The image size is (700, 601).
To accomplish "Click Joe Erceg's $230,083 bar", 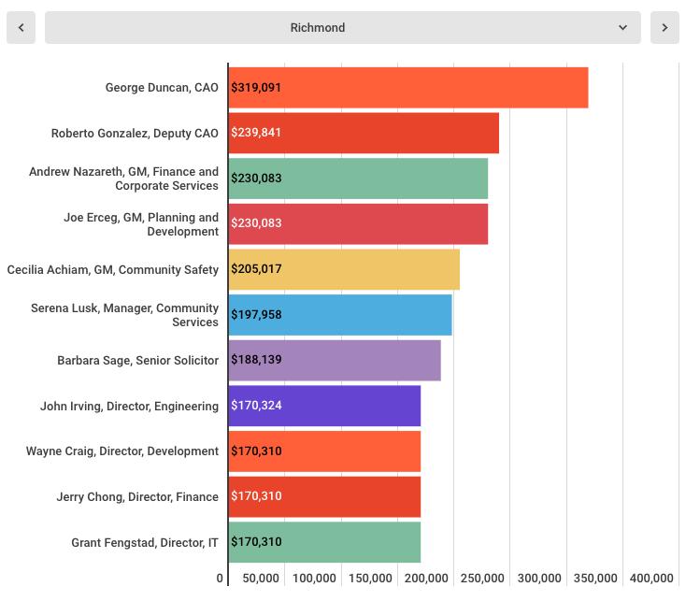I will click(358, 223).
